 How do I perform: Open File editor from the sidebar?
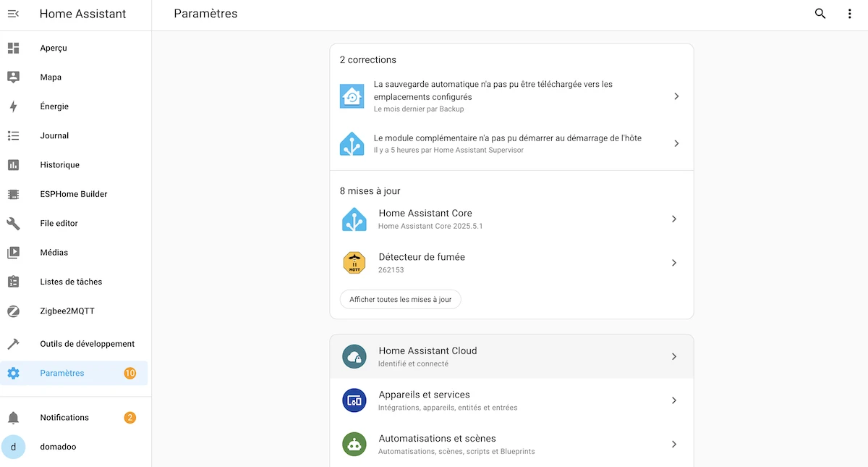click(x=74, y=223)
